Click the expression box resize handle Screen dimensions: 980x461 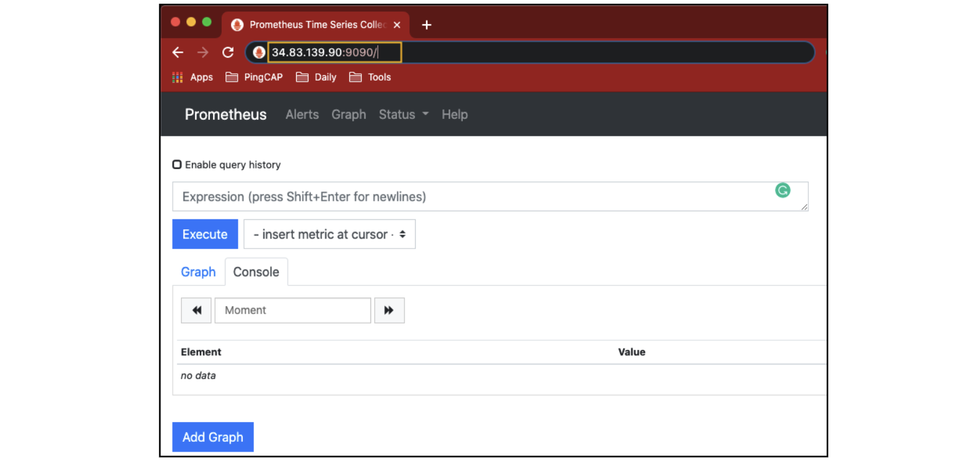[x=804, y=207]
